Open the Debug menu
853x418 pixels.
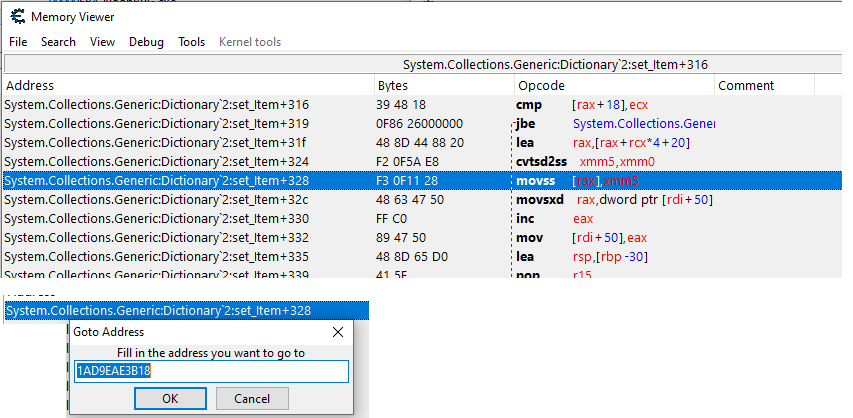click(146, 42)
